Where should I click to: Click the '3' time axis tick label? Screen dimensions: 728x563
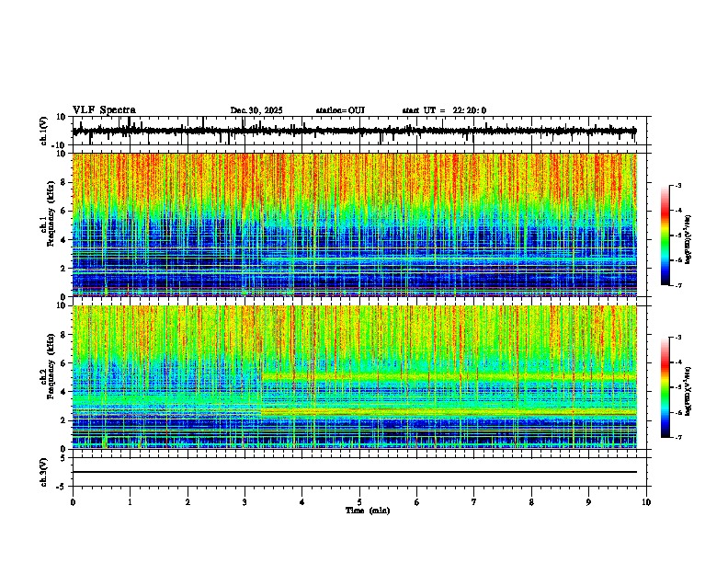(x=245, y=502)
